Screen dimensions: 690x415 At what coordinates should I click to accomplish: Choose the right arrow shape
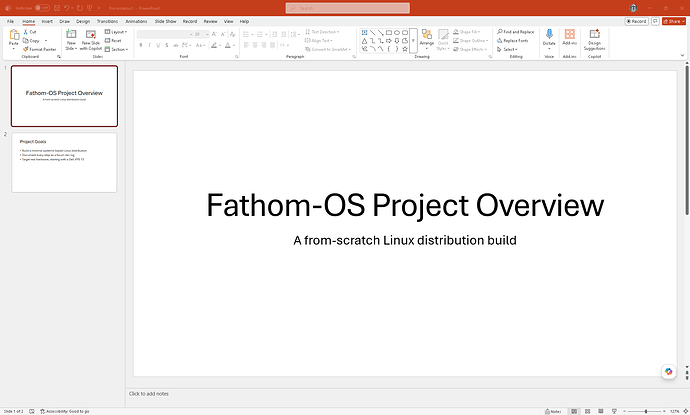(389, 41)
